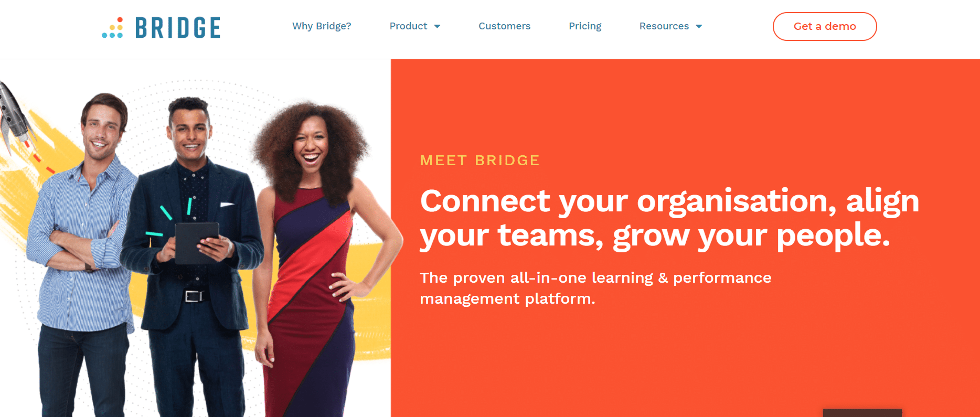This screenshot has height=417, width=980.
Task: Click the all-in-one learning platform subtitle text
Action: pyautogui.click(x=595, y=288)
